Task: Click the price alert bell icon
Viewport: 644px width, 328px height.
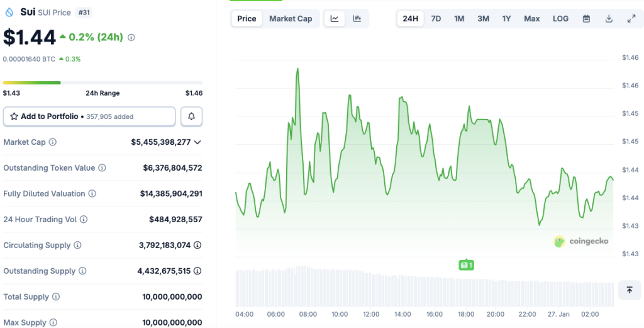Action: (192, 116)
